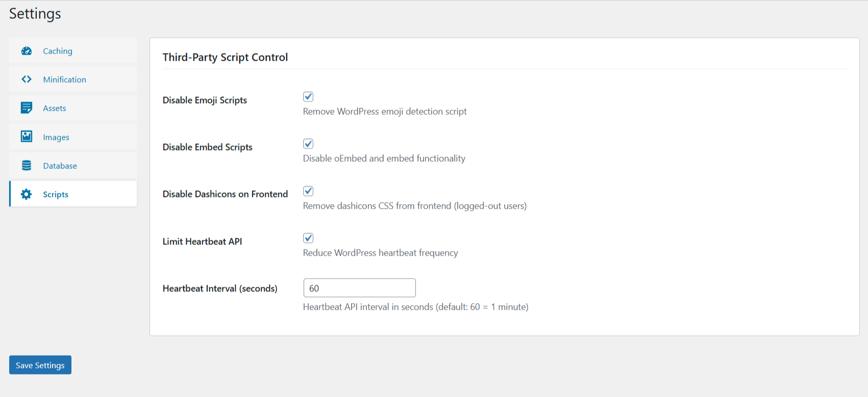The image size is (868, 397).
Task: Toggle the Limit Heartbeat API checkbox
Action: click(308, 238)
